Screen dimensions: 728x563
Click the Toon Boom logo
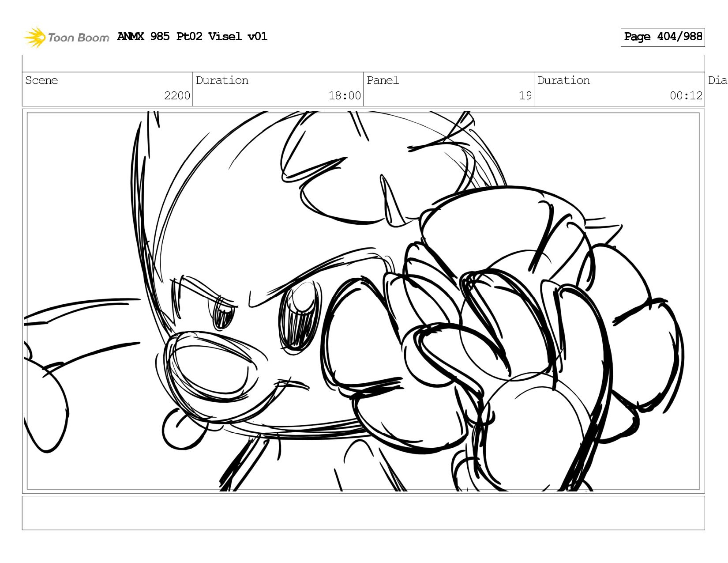[66, 37]
